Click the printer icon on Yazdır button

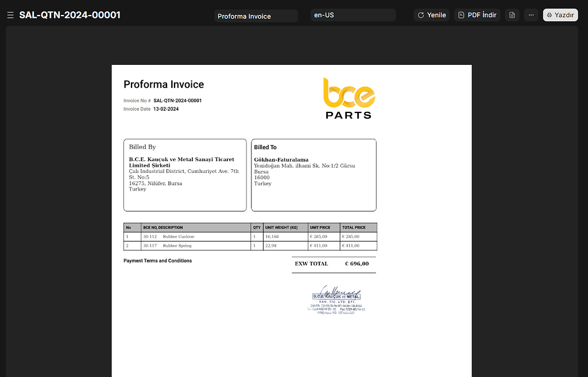(550, 15)
